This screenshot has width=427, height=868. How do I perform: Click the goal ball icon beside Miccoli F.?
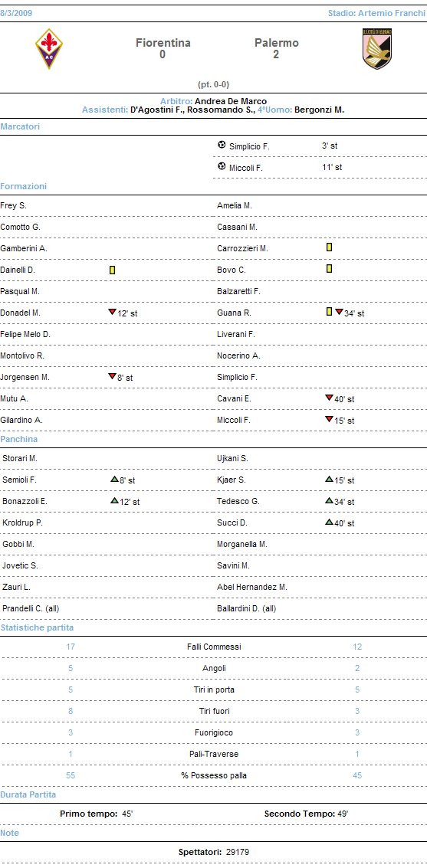222,166
